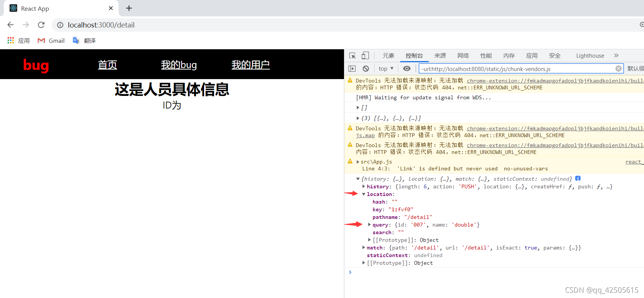Screen dimensions: 644x298
Task: Expand the src\App.js warning
Action: 358,162
